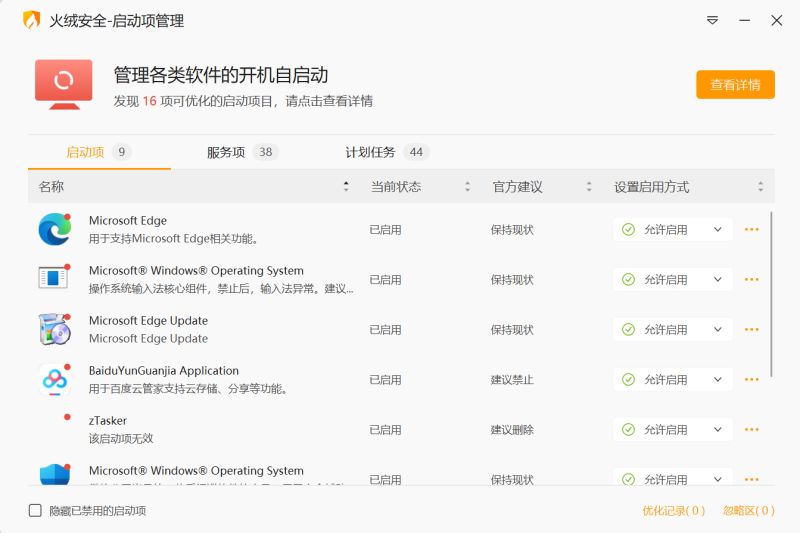This screenshot has width=800, height=533.
Task: Switch to the 服务项 tab
Action: [242, 152]
